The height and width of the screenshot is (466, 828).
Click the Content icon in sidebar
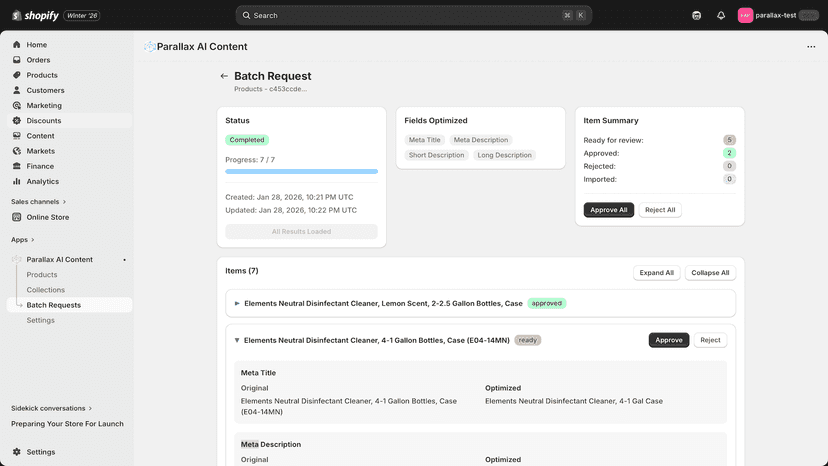click(17, 136)
